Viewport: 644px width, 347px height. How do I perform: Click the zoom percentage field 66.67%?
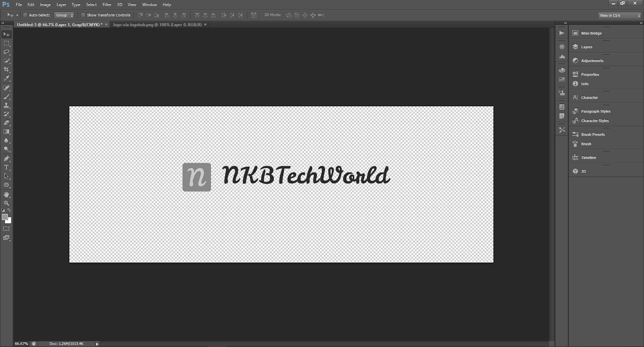pyautogui.click(x=21, y=344)
